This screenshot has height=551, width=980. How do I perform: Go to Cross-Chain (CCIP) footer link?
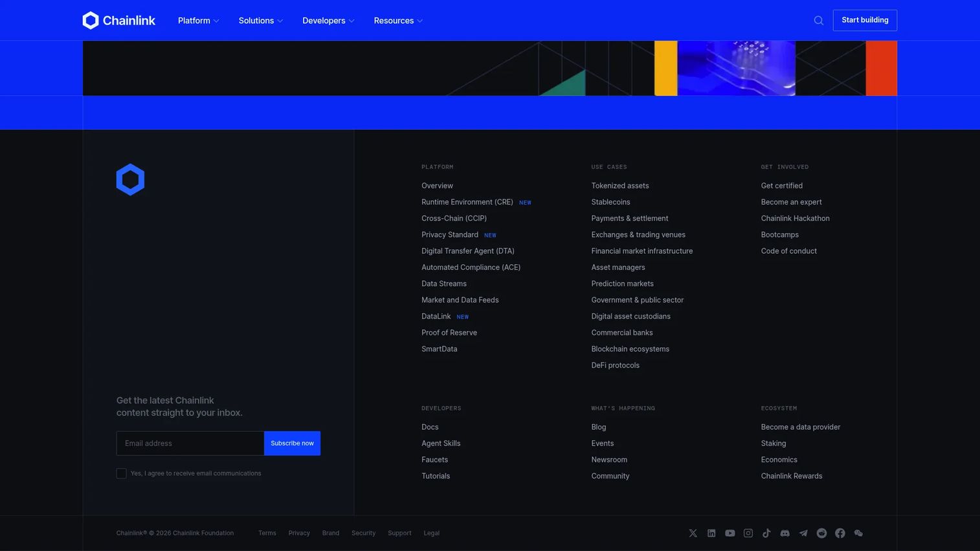click(x=454, y=218)
